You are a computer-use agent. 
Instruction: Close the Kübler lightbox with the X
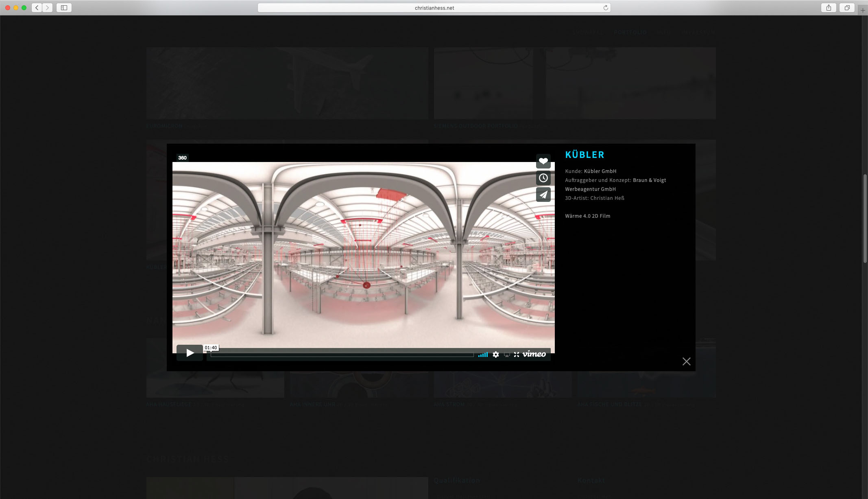click(686, 361)
